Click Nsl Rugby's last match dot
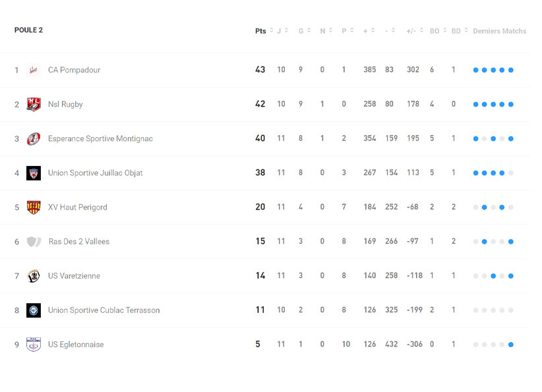The height and width of the screenshot is (392, 542). pos(511,104)
